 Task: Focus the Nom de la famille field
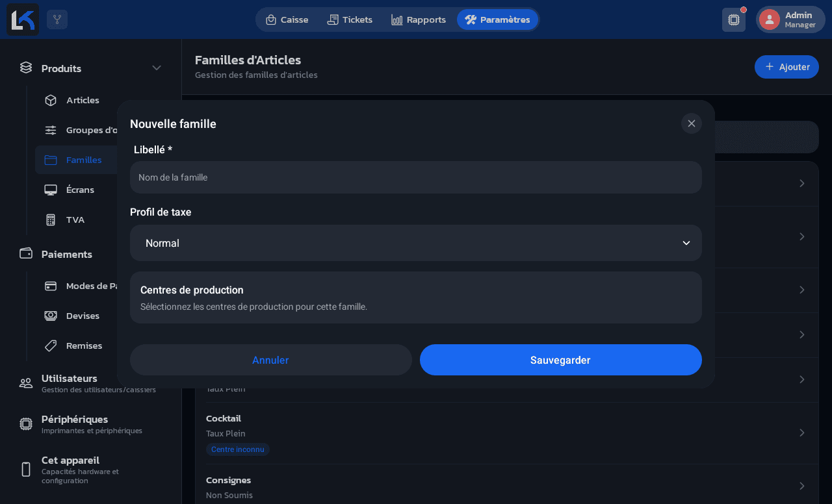[x=416, y=177]
